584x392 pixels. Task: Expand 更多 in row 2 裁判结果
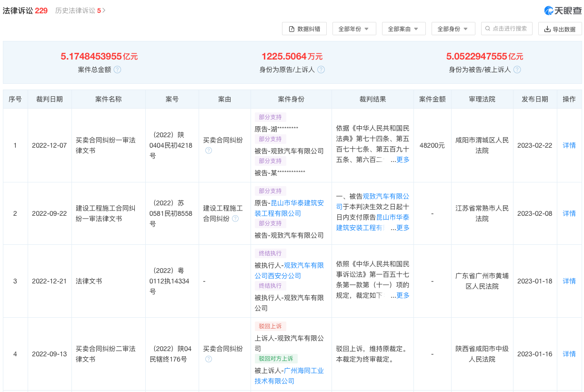pyautogui.click(x=403, y=228)
